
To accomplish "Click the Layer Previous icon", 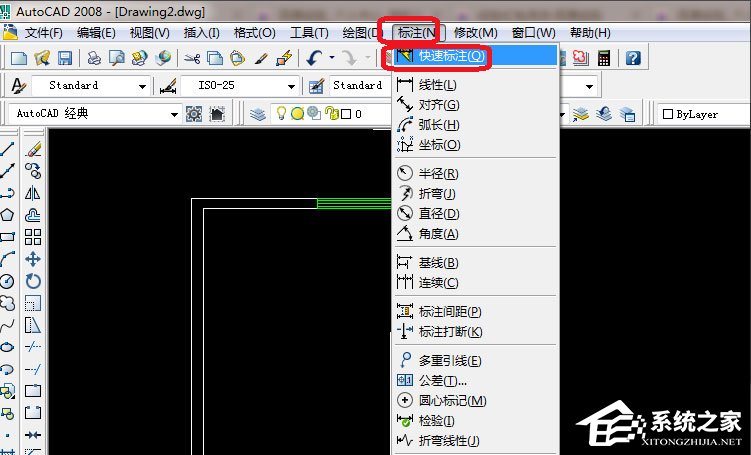I will [604, 114].
